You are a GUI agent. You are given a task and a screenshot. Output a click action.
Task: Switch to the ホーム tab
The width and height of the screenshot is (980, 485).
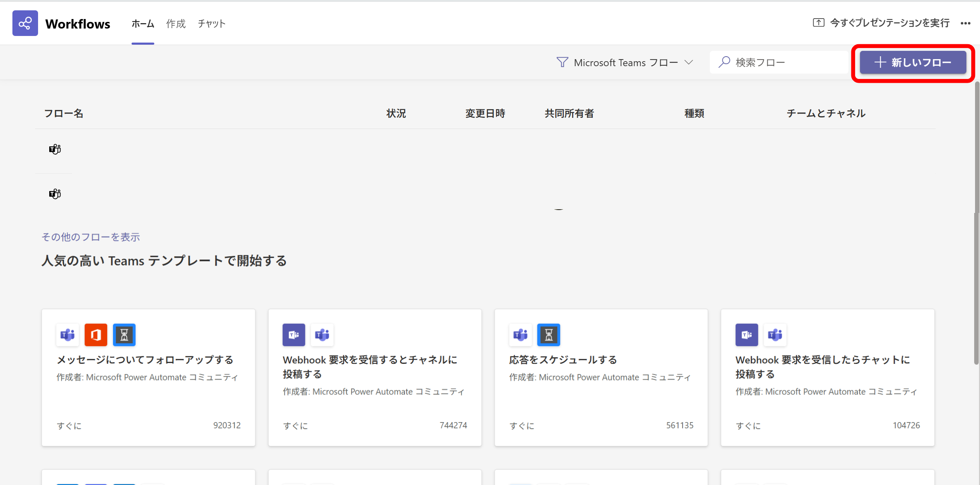click(x=143, y=24)
